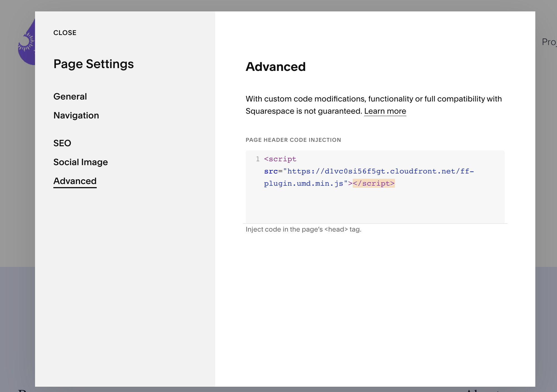The image size is (557, 392).
Task: Click line number 1 in the code editor
Action: click(257, 159)
